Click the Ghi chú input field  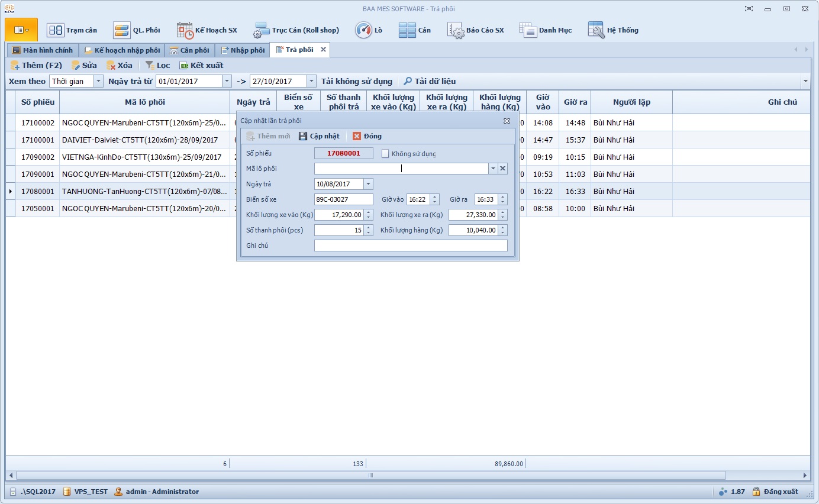pyautogui.click(x=410, y=245)
